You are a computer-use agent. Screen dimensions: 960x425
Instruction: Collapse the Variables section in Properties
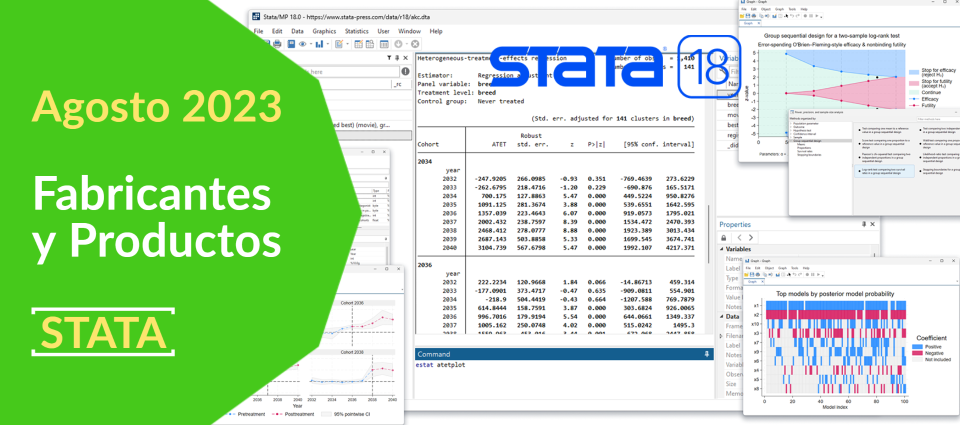722,249
